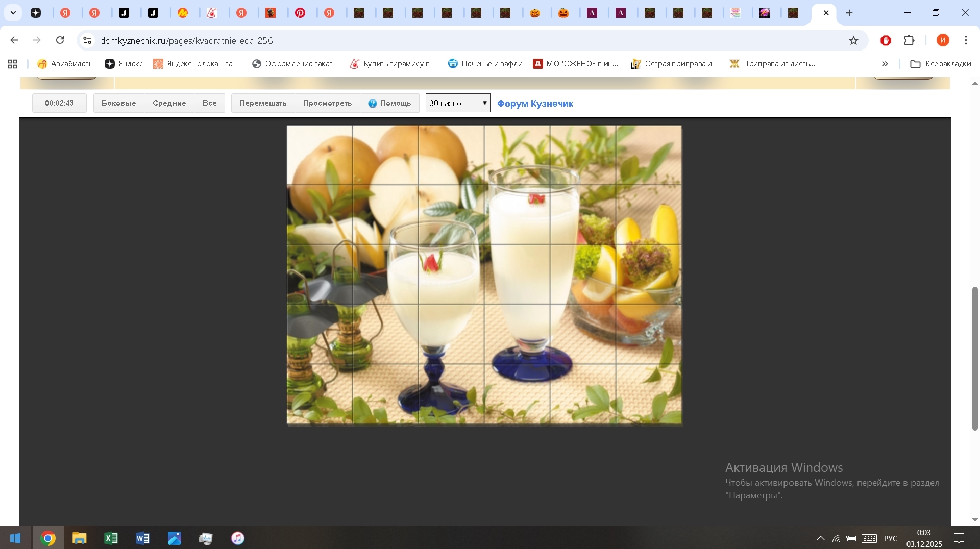Go back to the previous page
The width and height of the screenshot is (980, 549).
(14, 40)
